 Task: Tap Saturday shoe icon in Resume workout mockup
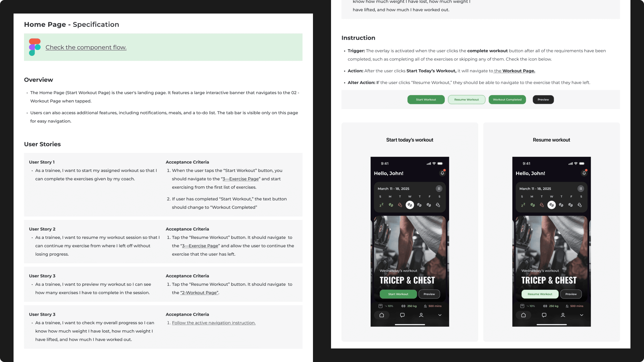tap(580, 205)
